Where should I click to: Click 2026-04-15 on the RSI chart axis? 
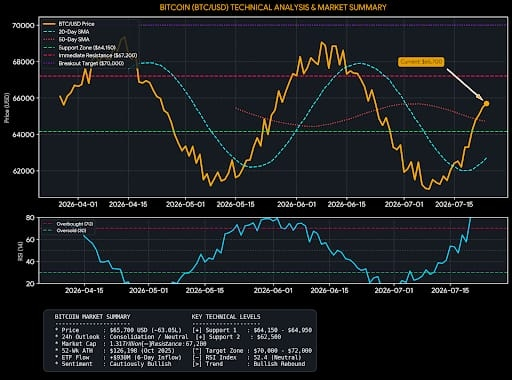(x=84, y=291)
